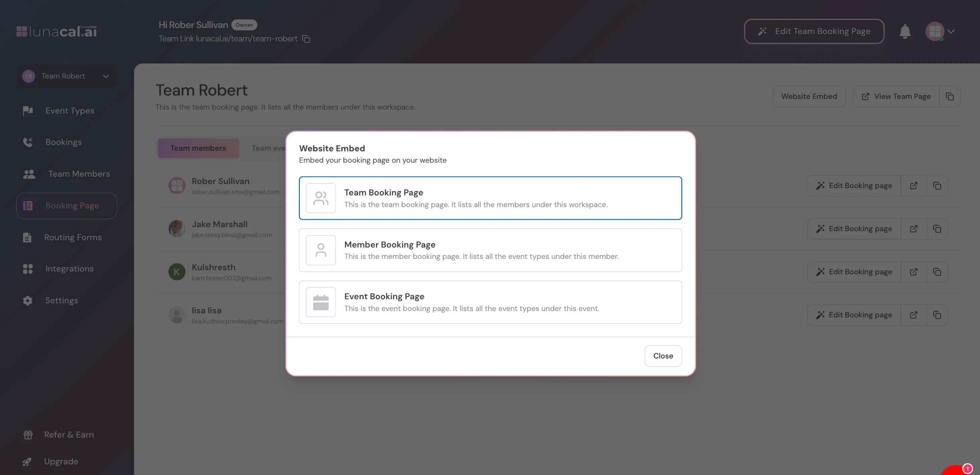Open Rober Sullivan's booking page in new tab
Image resolution: width=980 pixels, height=475 pixels.
coord(913,186)
